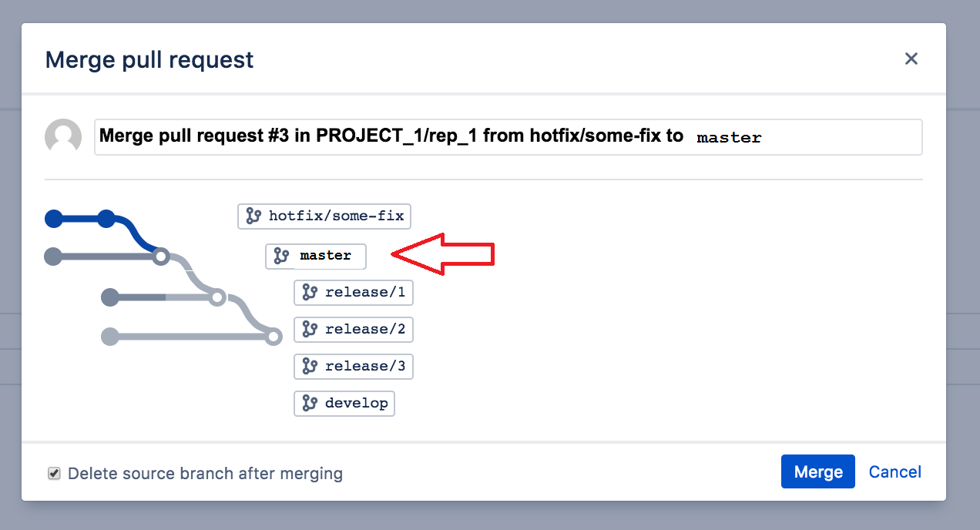Screen dimensions: 980x530
Task: Select the release/3 branch label
Action: click(x=354, y=366)
